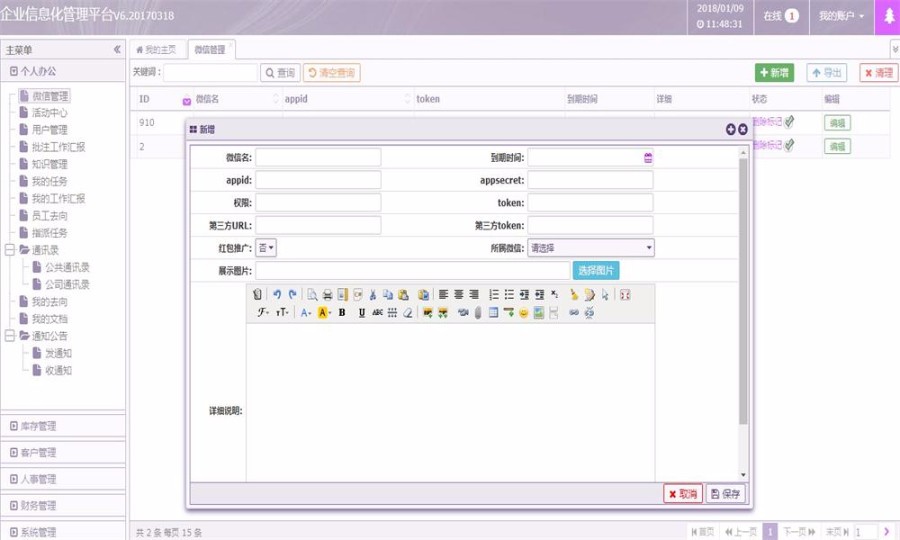Open font family dropdown in editor
This screenshot has height=540, width=900.
pyautogui.click(x=263, y=313)
